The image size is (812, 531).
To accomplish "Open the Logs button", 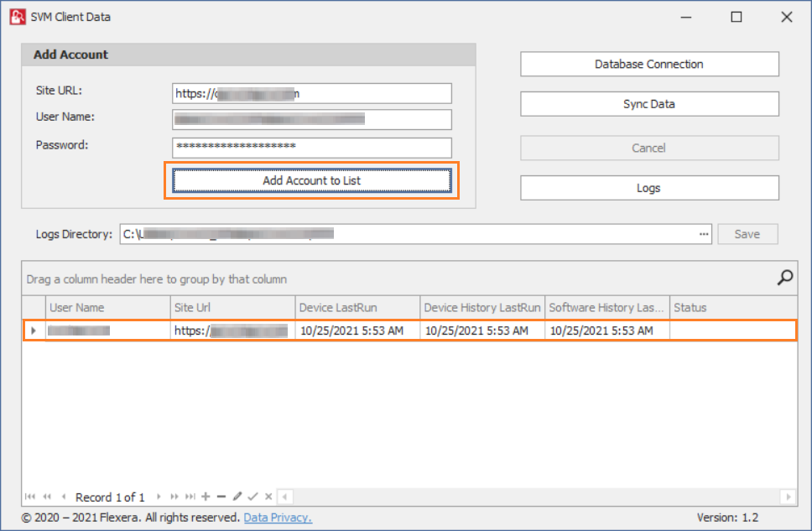I will [649, 189].
